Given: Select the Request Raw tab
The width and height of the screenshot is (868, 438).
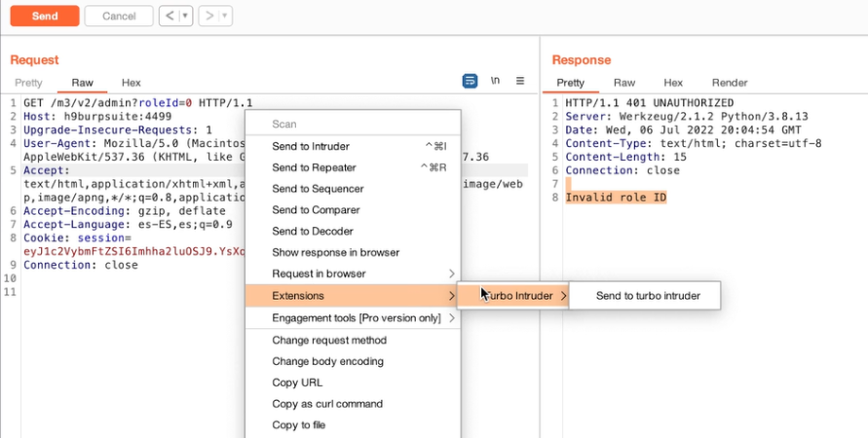Looking at the screenshot, I should [x=82, y=83].
